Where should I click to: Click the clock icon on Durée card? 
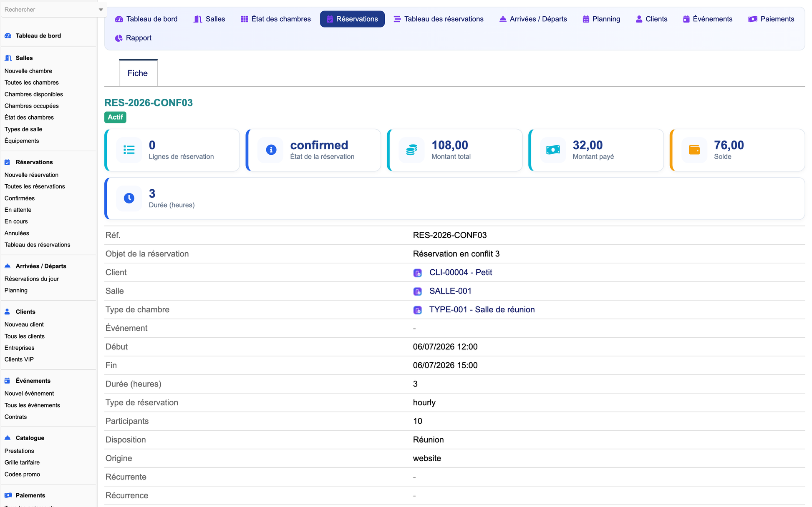coord(129,198)
